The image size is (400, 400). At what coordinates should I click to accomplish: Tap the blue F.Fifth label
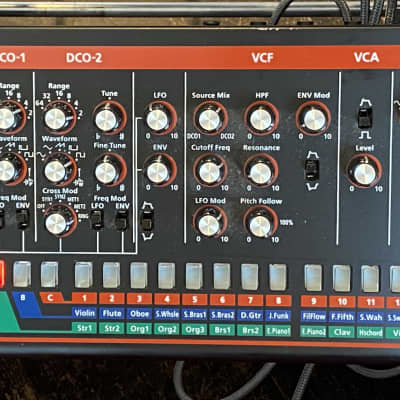pos(342,317)
